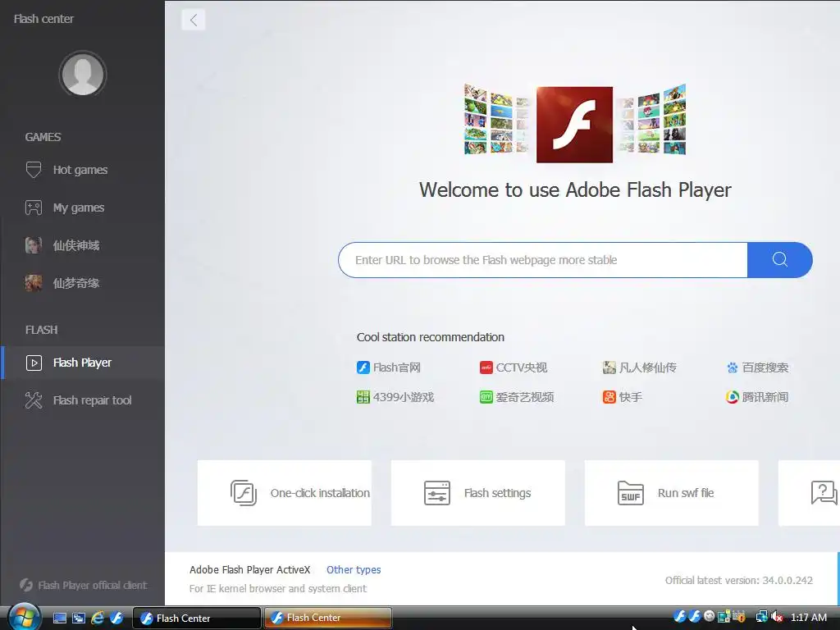Click the blue search magnifier button
Viewport: 840px width, 630px height.
(780, 260)
